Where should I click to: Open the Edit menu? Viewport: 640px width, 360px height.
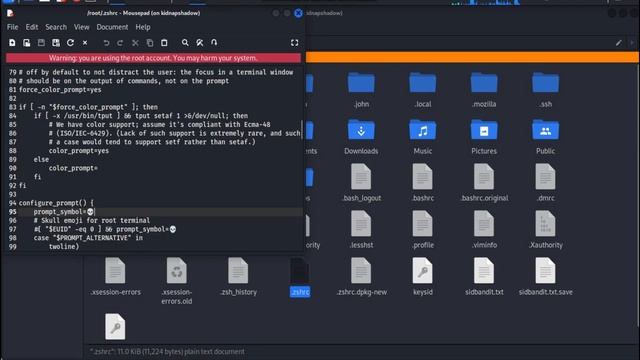coord(31,27)
